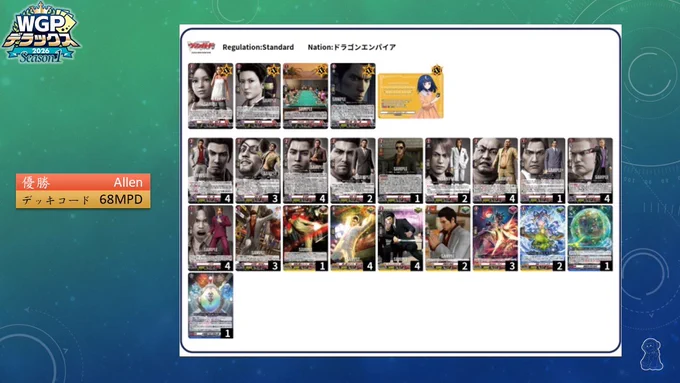This screenshot has width=680, height=383.
Task: Select the heavyset bald man in tan suit card
Action: click(495, 170)
